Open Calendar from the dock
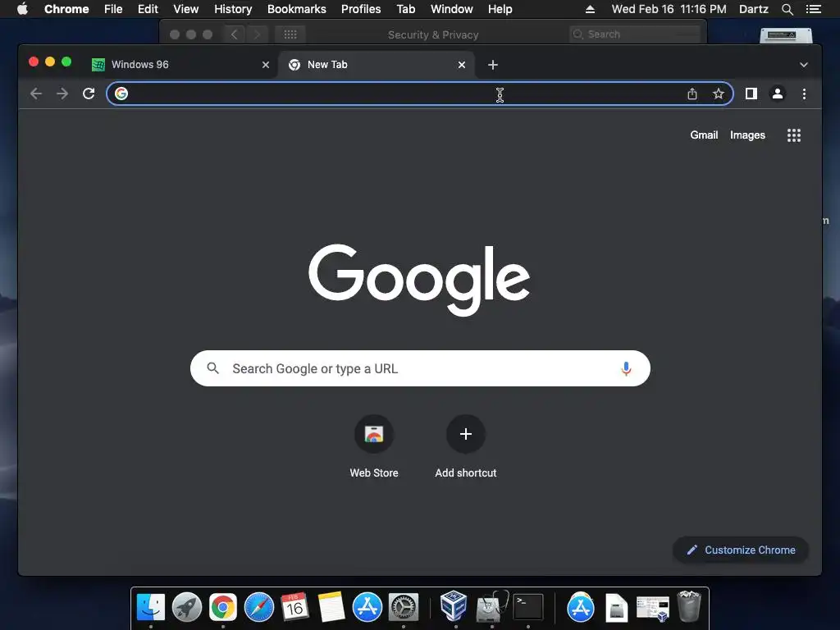The height and width of the screenshot is (630, 840). pos(294,607)
